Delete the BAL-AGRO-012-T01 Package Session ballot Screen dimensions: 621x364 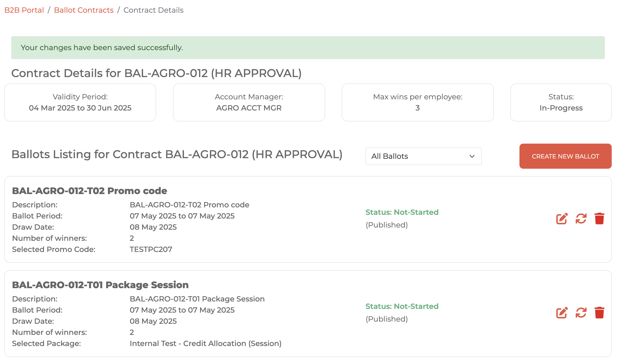(599, 313)
